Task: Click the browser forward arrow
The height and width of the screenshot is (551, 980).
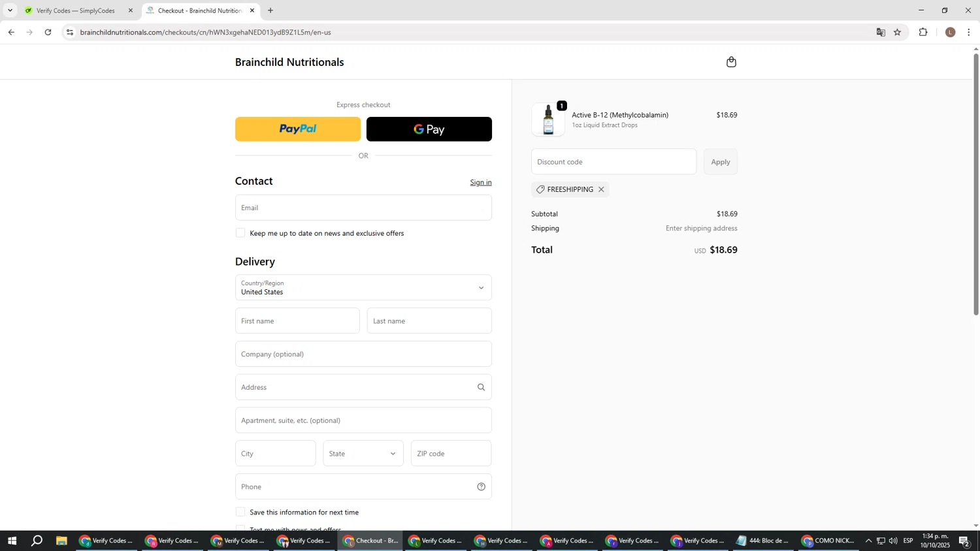Action: 29,32
